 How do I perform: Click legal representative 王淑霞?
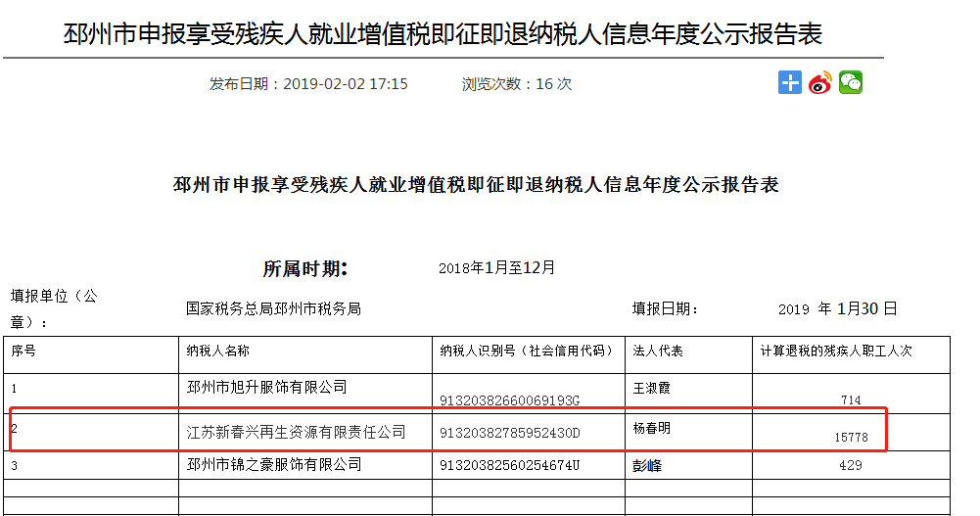[x=651, y=388]
